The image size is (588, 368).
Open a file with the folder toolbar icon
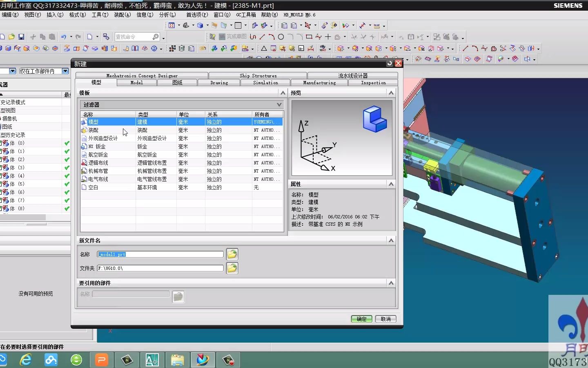(12, 37)
